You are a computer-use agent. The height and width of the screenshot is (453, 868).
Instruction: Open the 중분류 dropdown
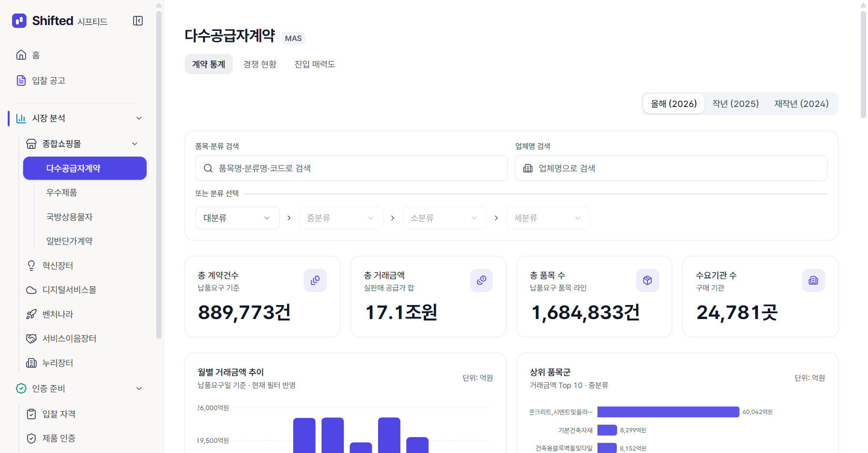pyautogui.click(x=341, y=218)
